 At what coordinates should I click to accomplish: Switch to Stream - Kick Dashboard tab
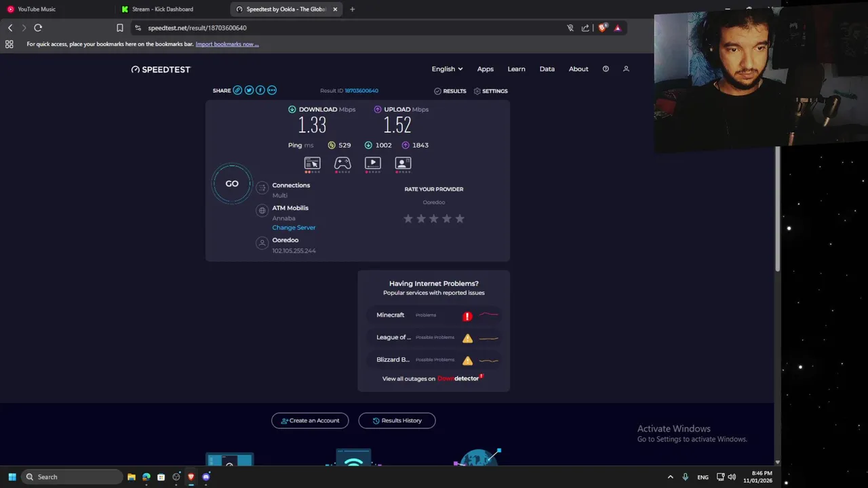[x=170, y=9]
